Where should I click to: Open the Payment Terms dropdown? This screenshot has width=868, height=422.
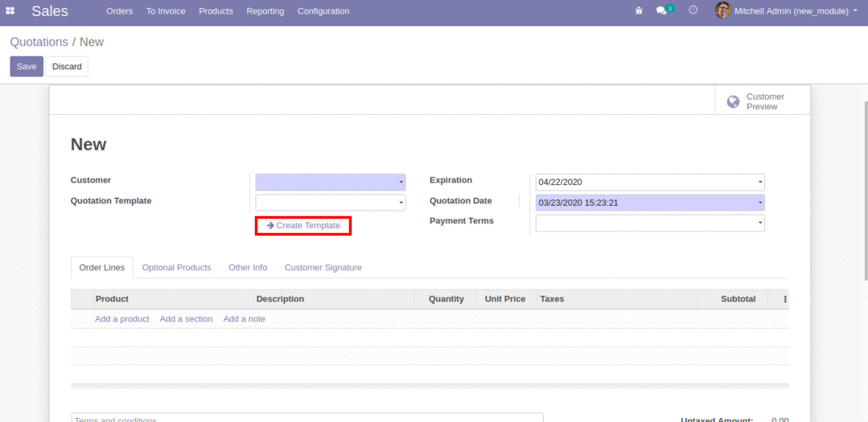pyautogui.click(x=649, y=223)
